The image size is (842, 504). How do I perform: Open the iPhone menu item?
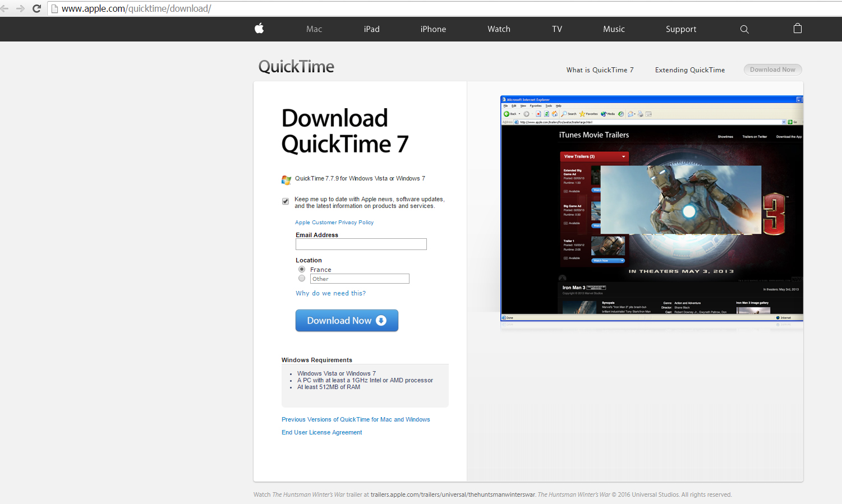pos(434,29)
